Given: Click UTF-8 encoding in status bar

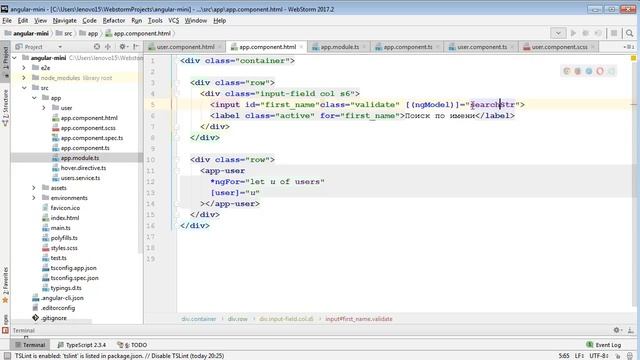Looking at the screenshot, I should [599, 356].
